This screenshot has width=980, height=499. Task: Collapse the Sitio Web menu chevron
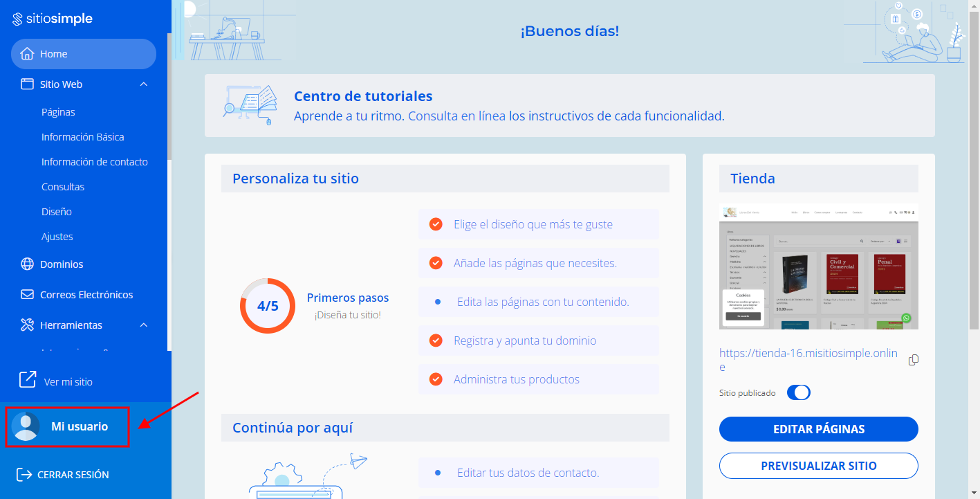(x=144, y=84)
